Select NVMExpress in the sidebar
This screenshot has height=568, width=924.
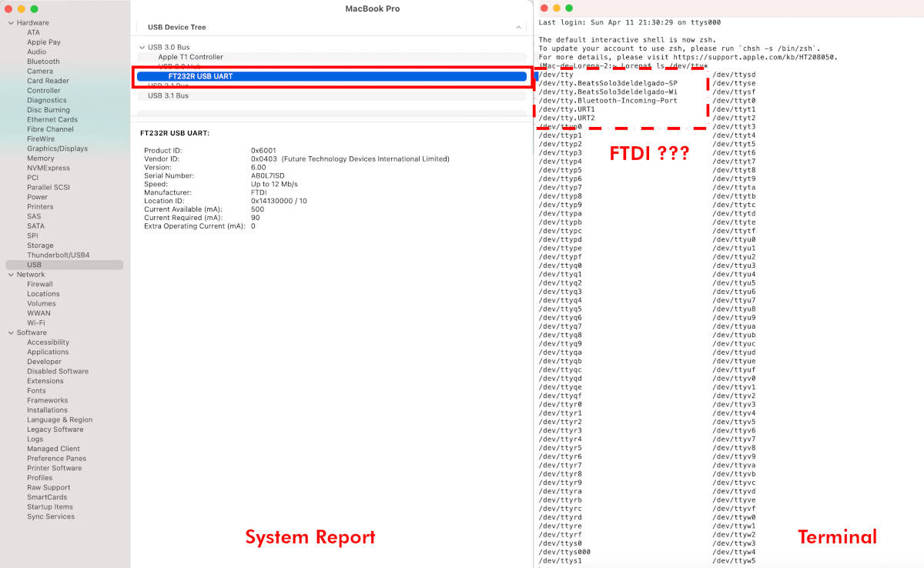point(49,168)
